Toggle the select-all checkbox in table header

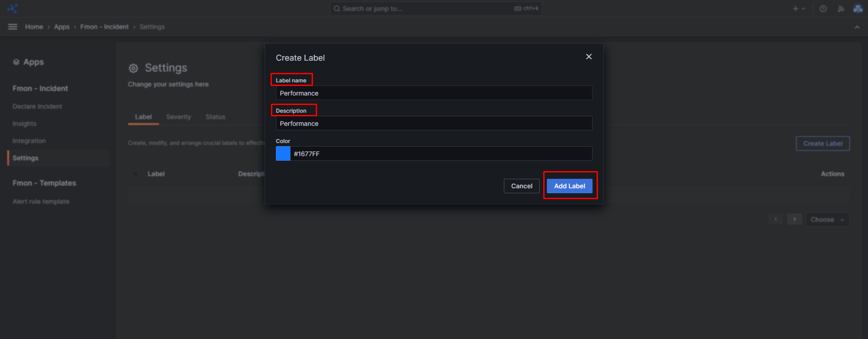[x=135, y=174]
